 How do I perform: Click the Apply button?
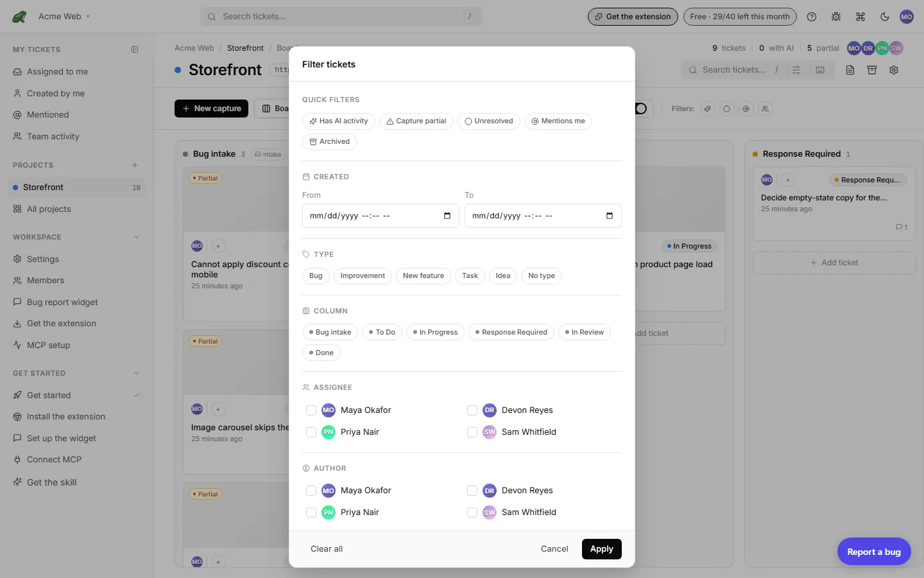pos(602,549)
